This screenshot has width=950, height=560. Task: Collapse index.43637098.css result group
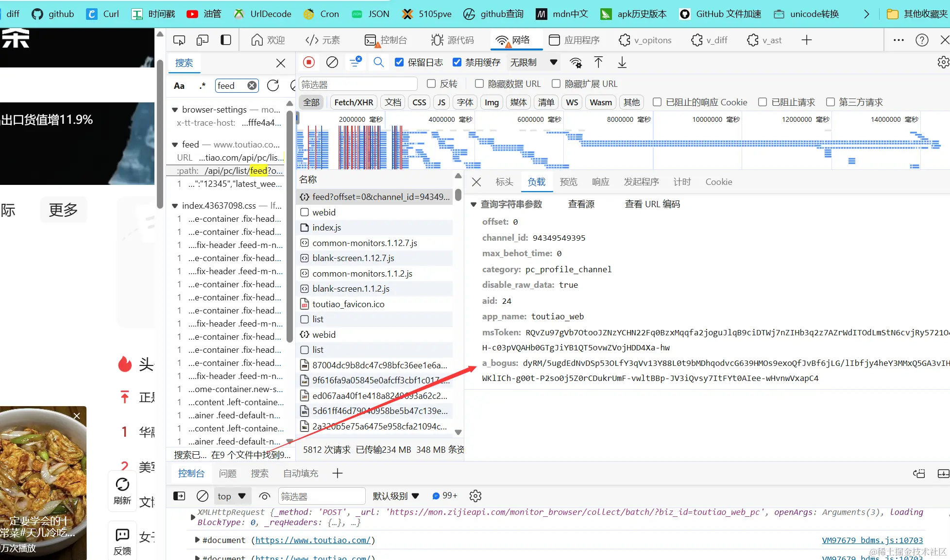(x=175, y=206)
